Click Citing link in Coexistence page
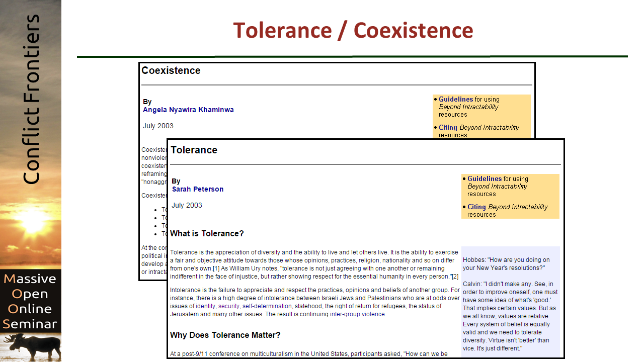The height and width of the screenshot is (362, 644). [448, 127]
